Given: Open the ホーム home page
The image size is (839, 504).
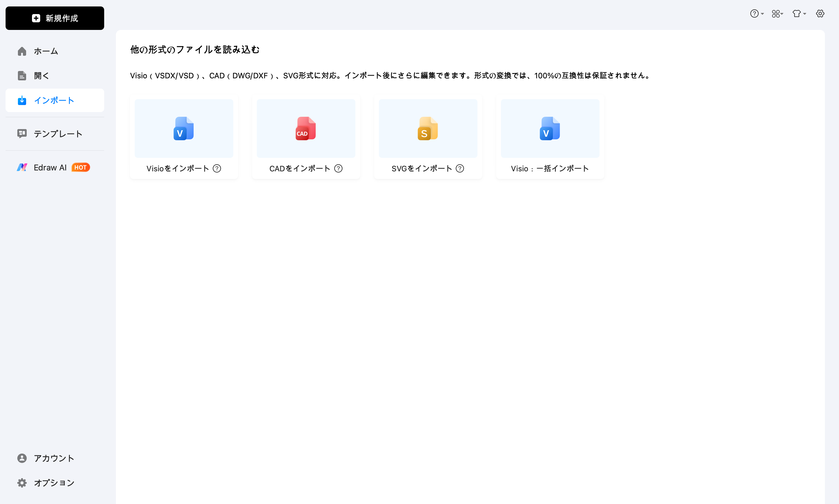Looking at the screenshot, I should pyautogui.click(x=46, y=51).
